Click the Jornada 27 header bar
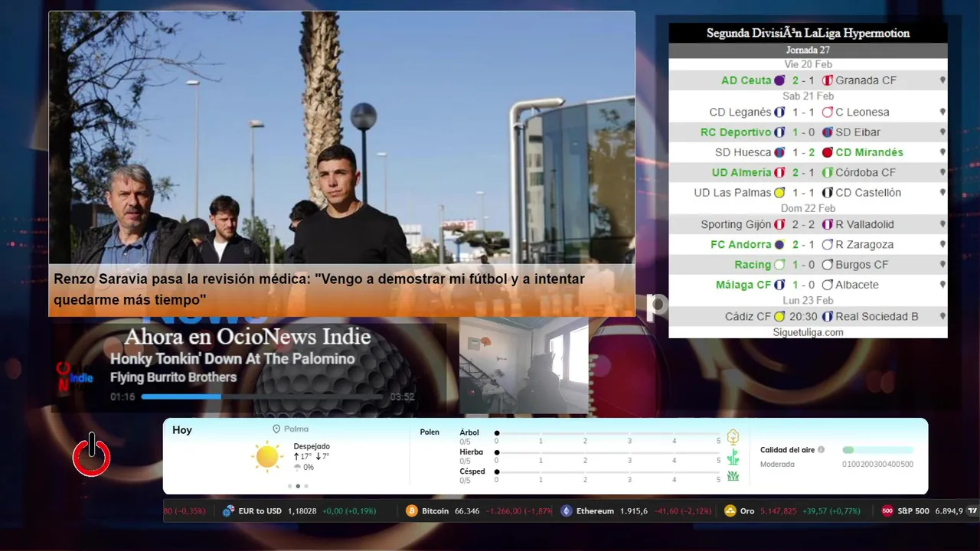This screenshot has width=980, height=551. pos(808,50)
